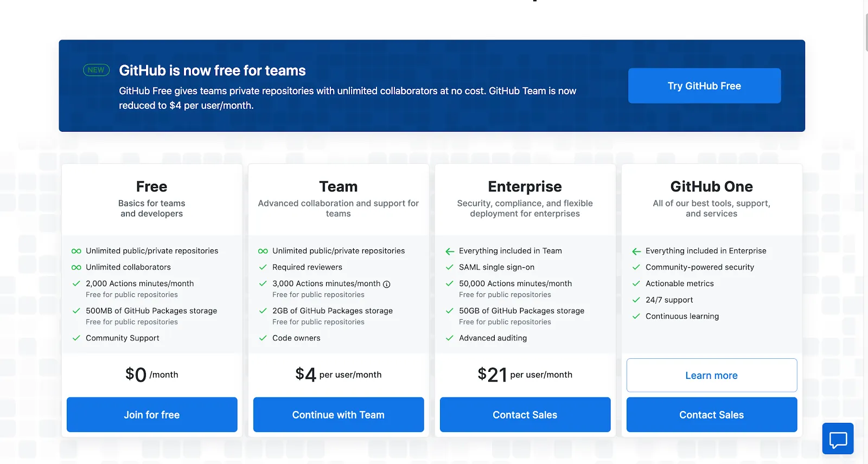This screenshot has height=464, width=868.
Task: Click the Enterprise plan heading
Action: click(x=525, y=186)
